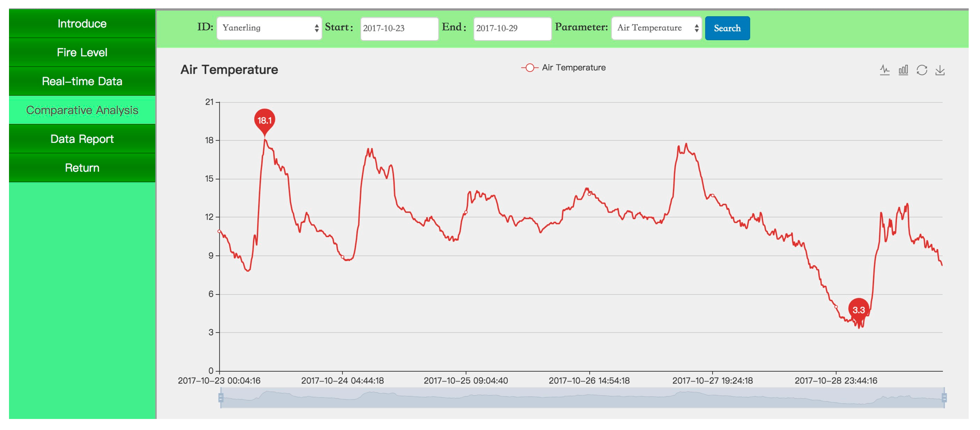Image resolution: width=980 pixels, height=430 pixels.
Task: Open the Yanerling ID dropdown
Action: pos(269,28)
